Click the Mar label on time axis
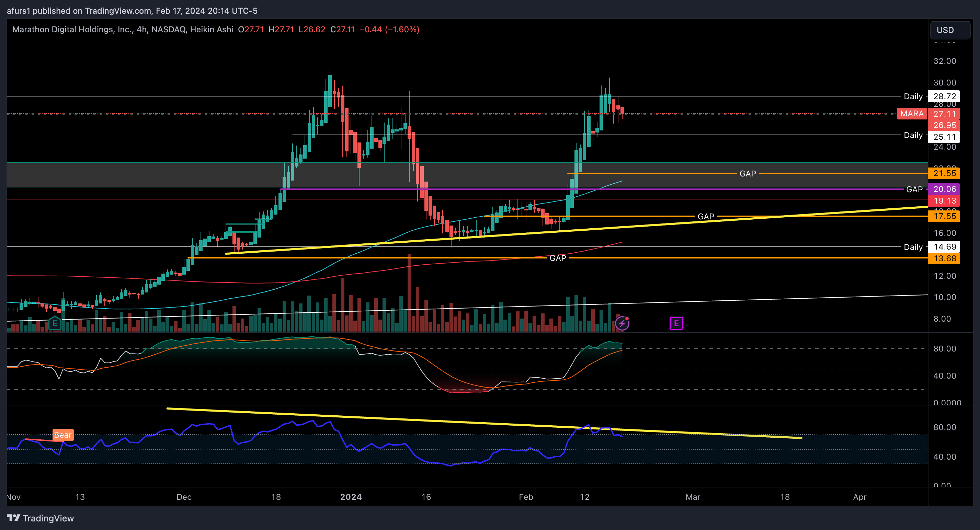This screenshot has width=980, height=530. (x=693, y=497)
